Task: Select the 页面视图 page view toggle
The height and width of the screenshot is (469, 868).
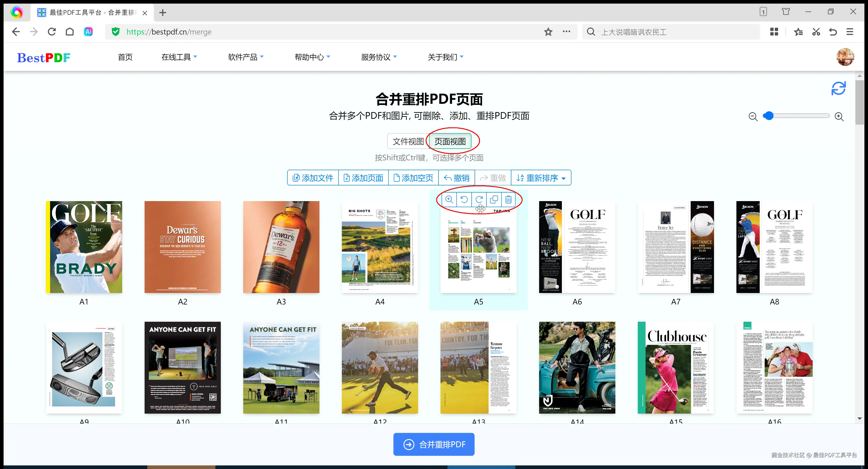Action: point(450,141)
